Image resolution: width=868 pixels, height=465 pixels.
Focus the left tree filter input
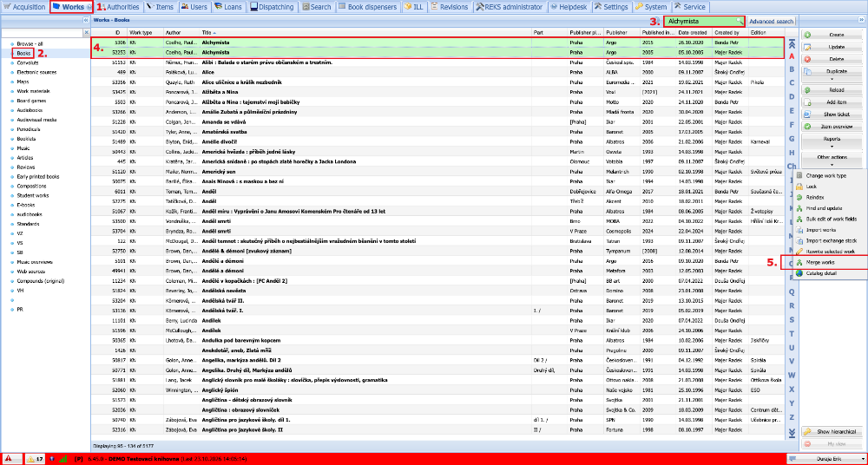pyautogui.click(x=42, y=33)
